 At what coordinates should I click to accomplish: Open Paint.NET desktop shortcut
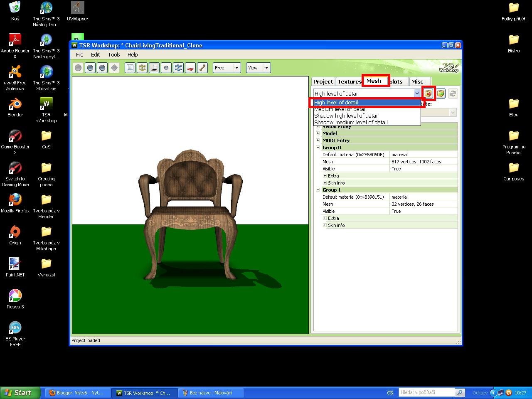click(x=15, y=267)
